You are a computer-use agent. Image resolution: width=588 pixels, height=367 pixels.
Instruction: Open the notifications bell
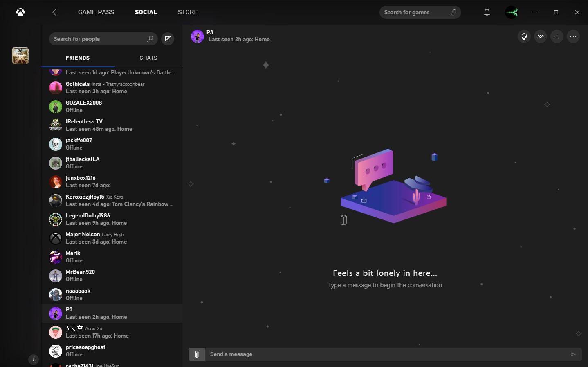click(x=487, y=12)
